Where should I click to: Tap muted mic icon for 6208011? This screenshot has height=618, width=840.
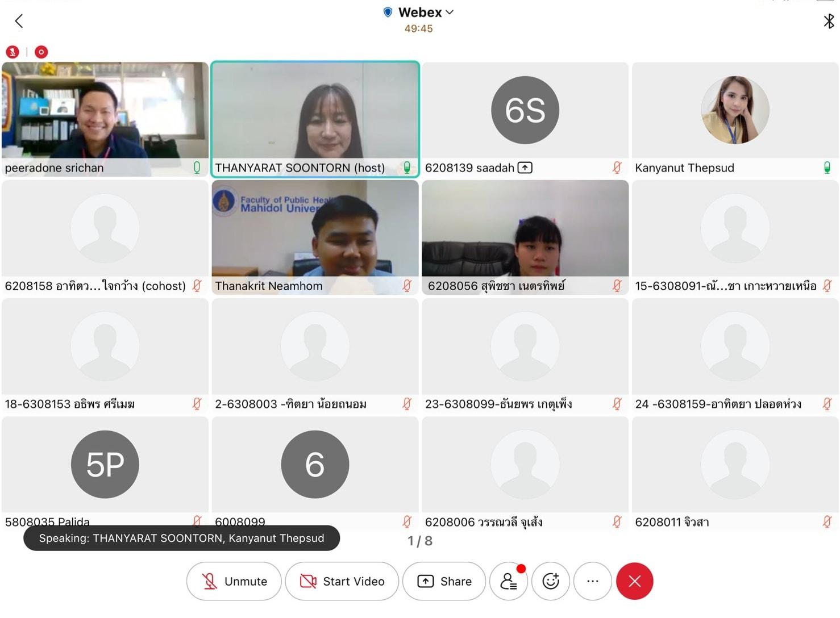tap(827, 521)
